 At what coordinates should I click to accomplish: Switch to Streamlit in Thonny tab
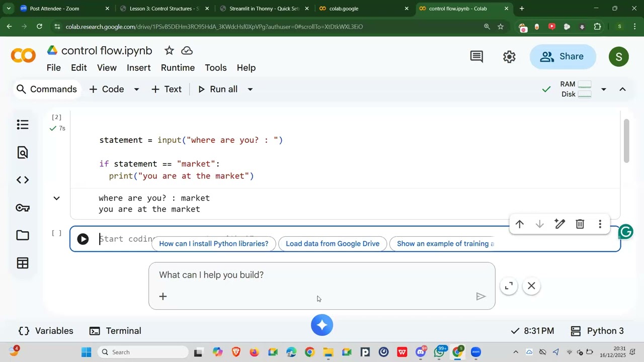[x=264, y=9]
